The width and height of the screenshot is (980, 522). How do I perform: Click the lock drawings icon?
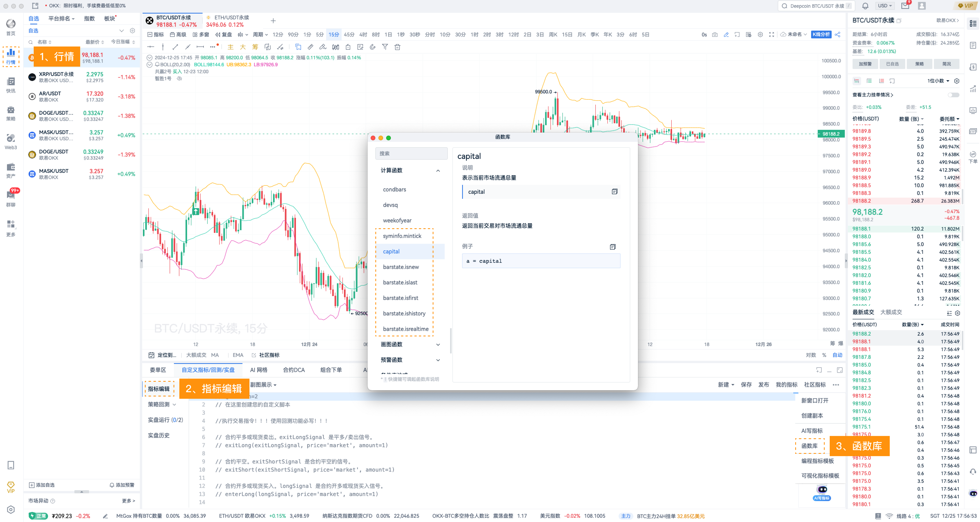pos(348,47)
